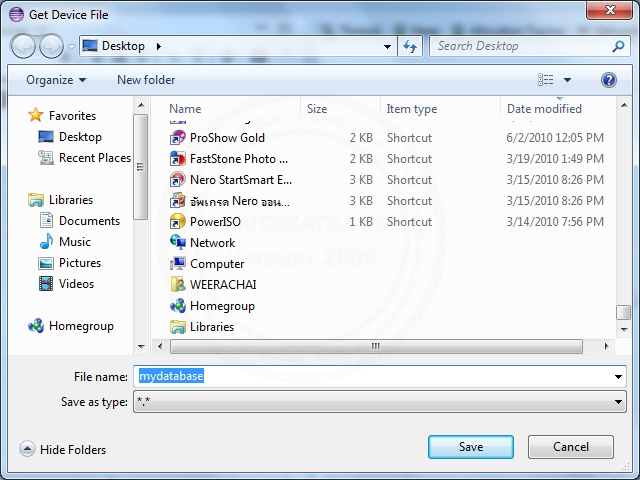Select Desktop under Favorites
Image resolution: width=640 pixels, height=480 pixels.
click(70, 137)
